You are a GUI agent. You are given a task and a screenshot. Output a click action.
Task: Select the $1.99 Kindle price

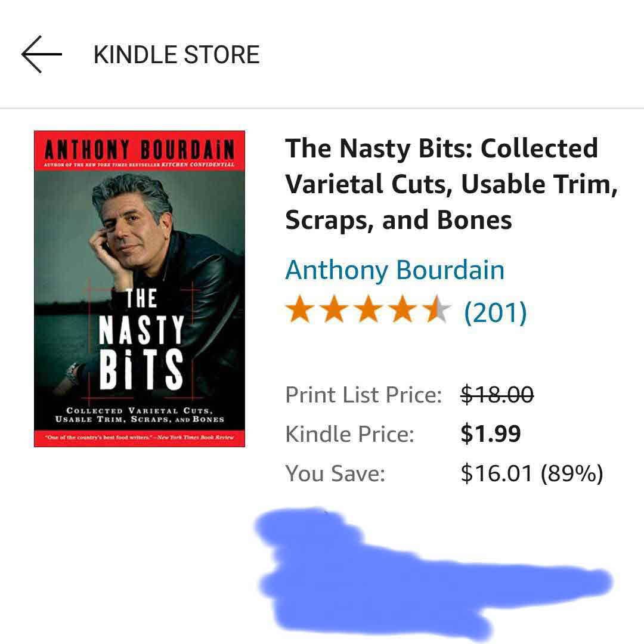pyautogui.click(x=491, y=434)
